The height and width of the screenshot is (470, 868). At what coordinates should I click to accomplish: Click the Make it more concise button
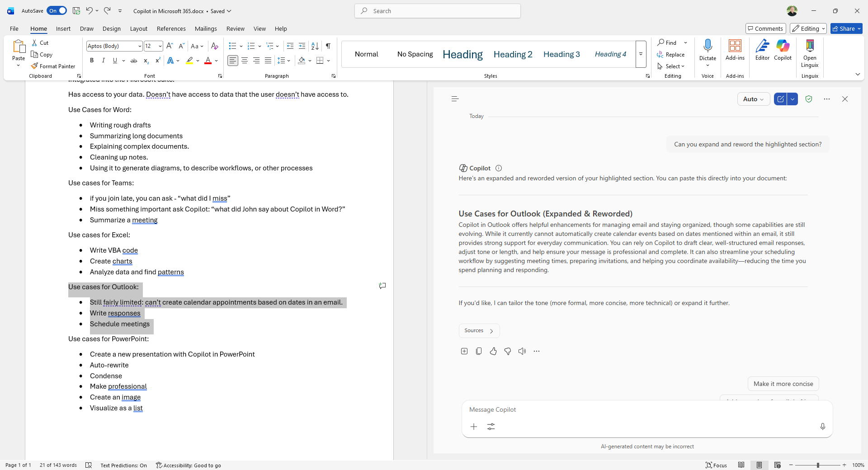coord(783,383)
